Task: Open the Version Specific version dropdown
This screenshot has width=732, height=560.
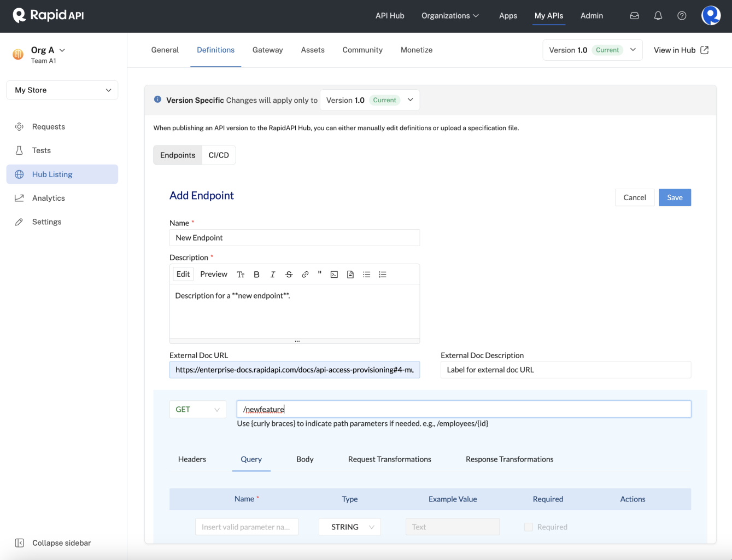Action: pyautogui.click(x=370, y=100)
